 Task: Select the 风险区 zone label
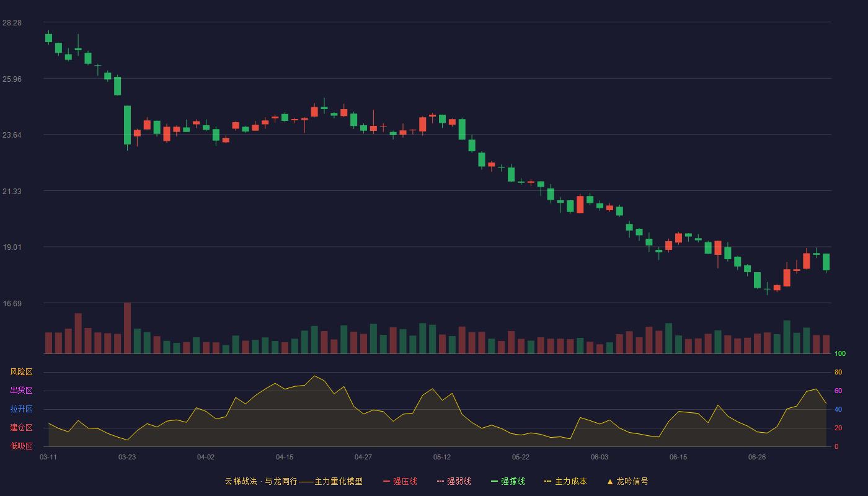[21, 372]
